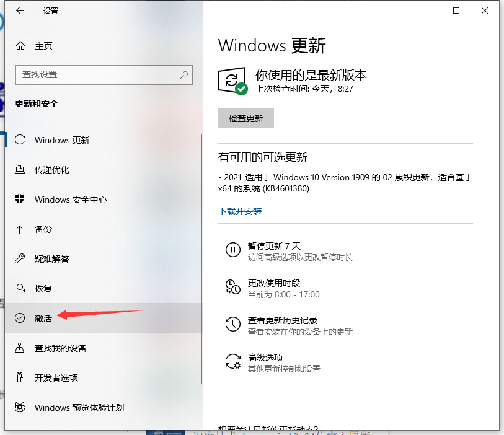This screenshot has height=435, width=504.
Task: Click the shield icon for Windows 安全中心
Action: (x=21, y=200)
